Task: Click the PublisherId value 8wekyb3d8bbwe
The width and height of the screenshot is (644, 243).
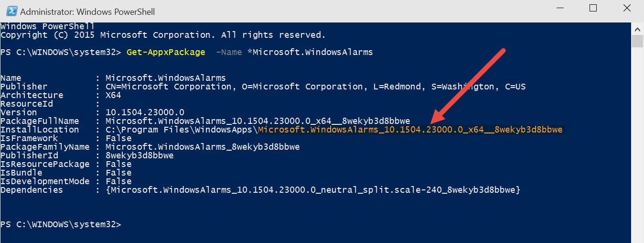Action: pyautogui.click(x=140, y=155)
